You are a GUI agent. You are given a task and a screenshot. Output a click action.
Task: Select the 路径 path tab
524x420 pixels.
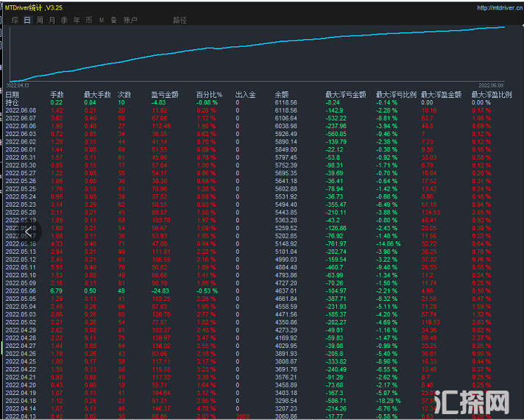tap(180, 20)
